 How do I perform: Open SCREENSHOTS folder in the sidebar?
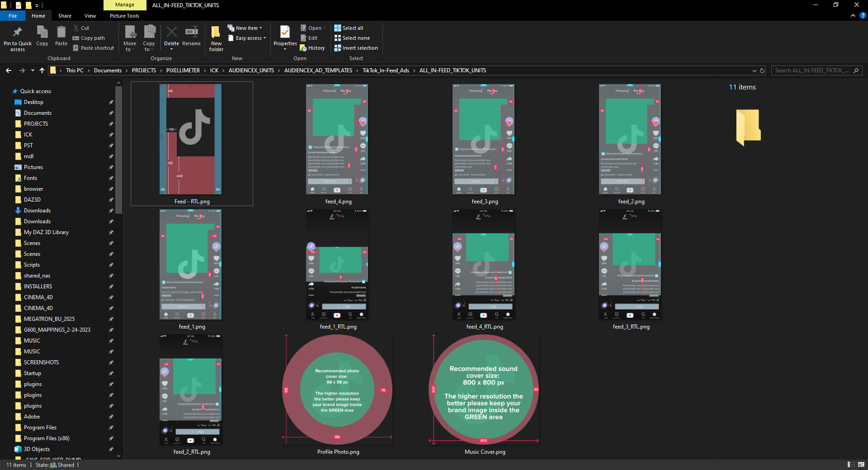click(x=41, y=362)
